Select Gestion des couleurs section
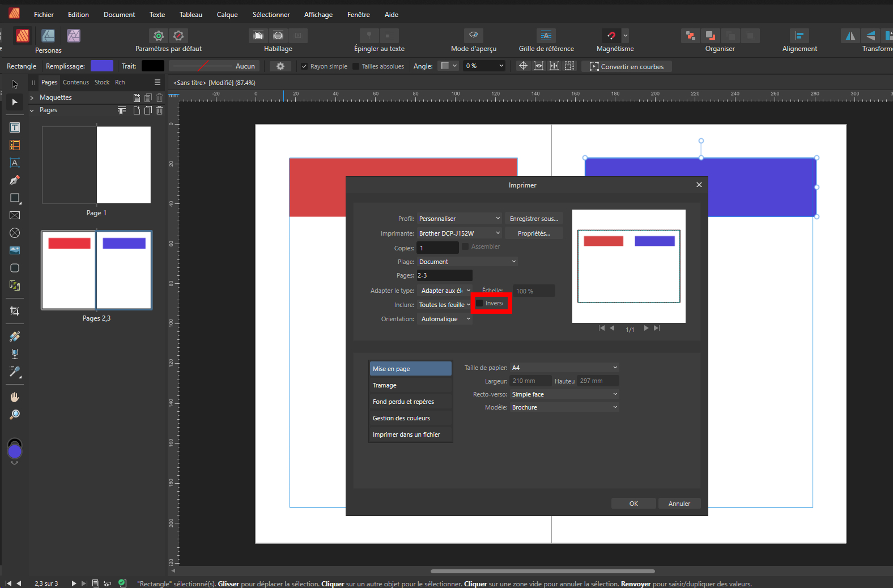This screenshot has height=588, width=893. point(411,418)
